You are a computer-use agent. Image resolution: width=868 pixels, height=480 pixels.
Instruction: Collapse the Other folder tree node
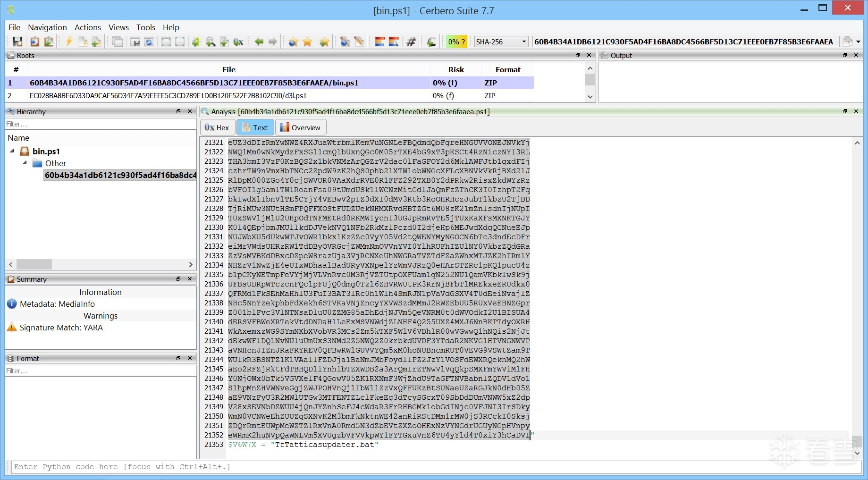click(x=25, y=163)
